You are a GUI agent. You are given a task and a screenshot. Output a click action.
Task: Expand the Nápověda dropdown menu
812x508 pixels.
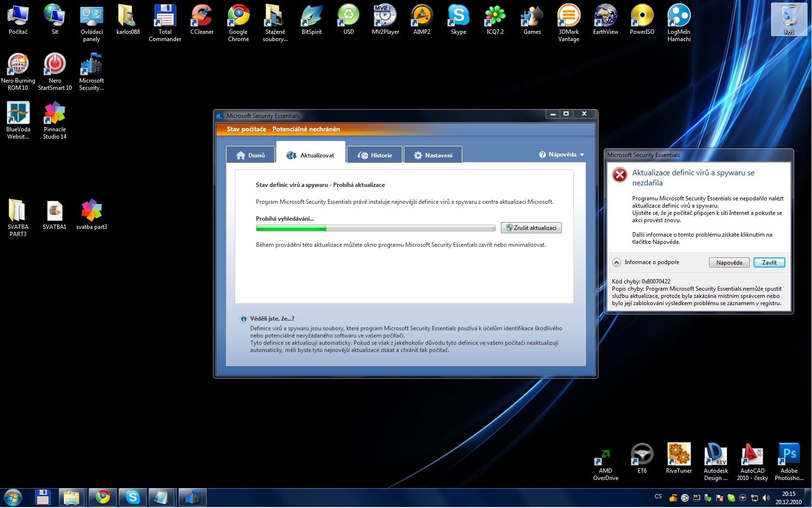(562, 155)
